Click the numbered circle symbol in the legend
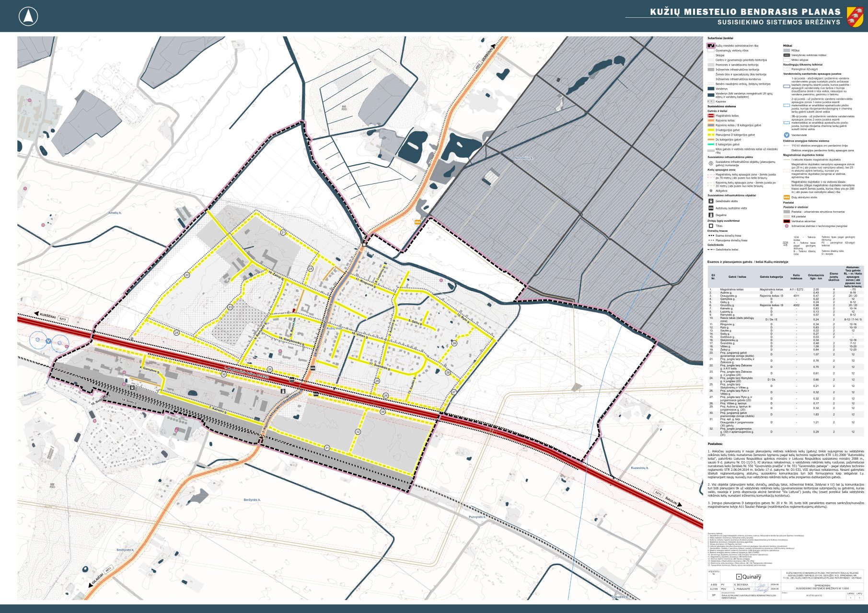Image resolution: width=868 pixels, height=613 pixels. pyautogui.click(x=711, y=163)
